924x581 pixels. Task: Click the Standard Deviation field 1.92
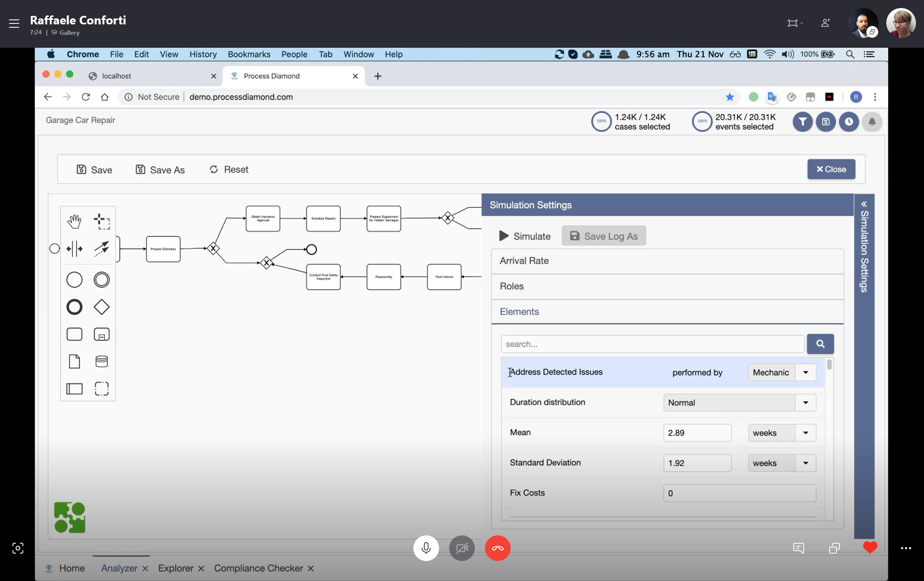pyautogui.click(x=697, y=463)
